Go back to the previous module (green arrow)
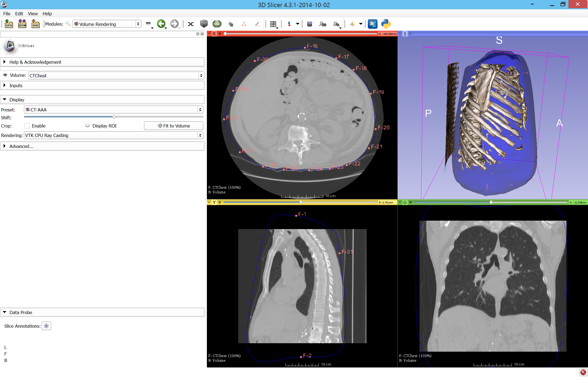This screenshot has width=588, height=377. click(161, 24)
